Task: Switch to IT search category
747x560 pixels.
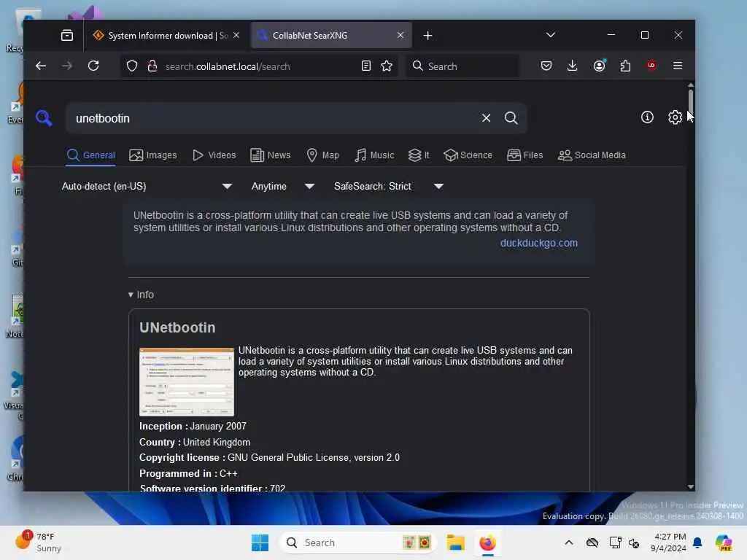Action: pyautogui.click(x=419, y=155)
